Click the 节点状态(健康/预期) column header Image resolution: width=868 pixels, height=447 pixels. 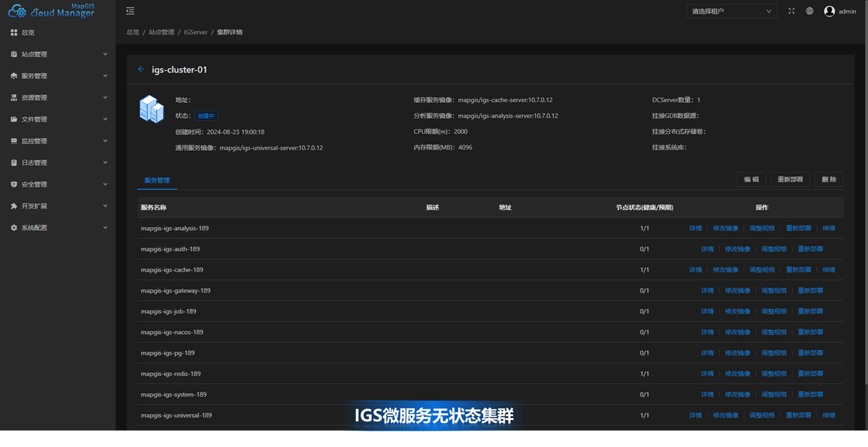[644, 207]
